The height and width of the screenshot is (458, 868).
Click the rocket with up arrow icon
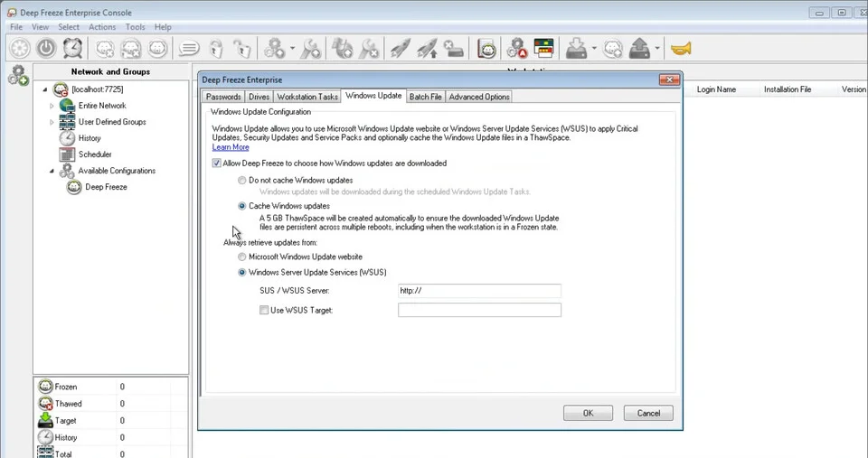point(427,49)
